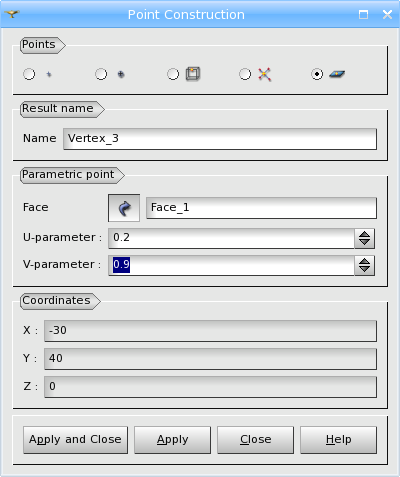Decrease the U-parameter with down arrow
The image size is (400, 477).
click(365, 243)
